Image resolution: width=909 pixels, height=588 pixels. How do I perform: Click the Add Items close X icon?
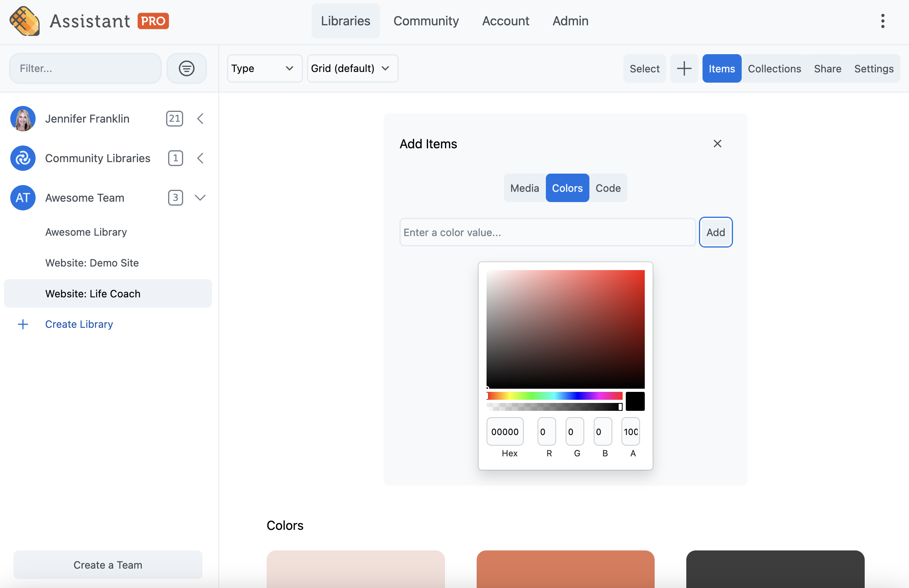click(x=718, y=144)
